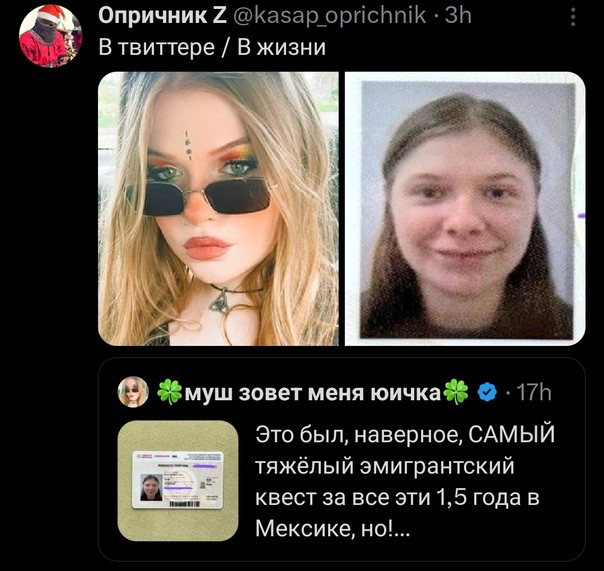Open the left sunglasses selfie image
Image resolution: width=604 pixels, height=571 pixels.
point(218,208)
